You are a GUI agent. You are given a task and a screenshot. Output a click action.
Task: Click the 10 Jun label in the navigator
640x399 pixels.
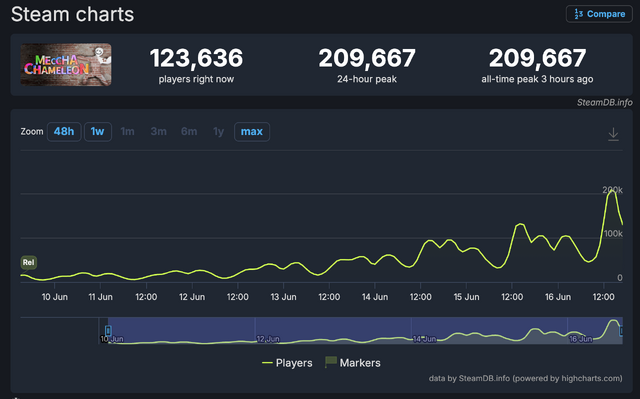(x=112, y=339)
